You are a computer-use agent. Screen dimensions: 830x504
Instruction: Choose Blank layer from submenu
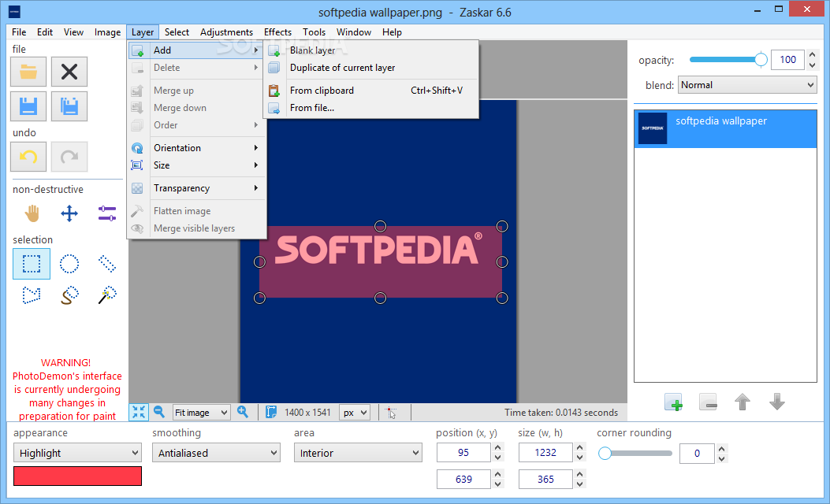(371, 50)
